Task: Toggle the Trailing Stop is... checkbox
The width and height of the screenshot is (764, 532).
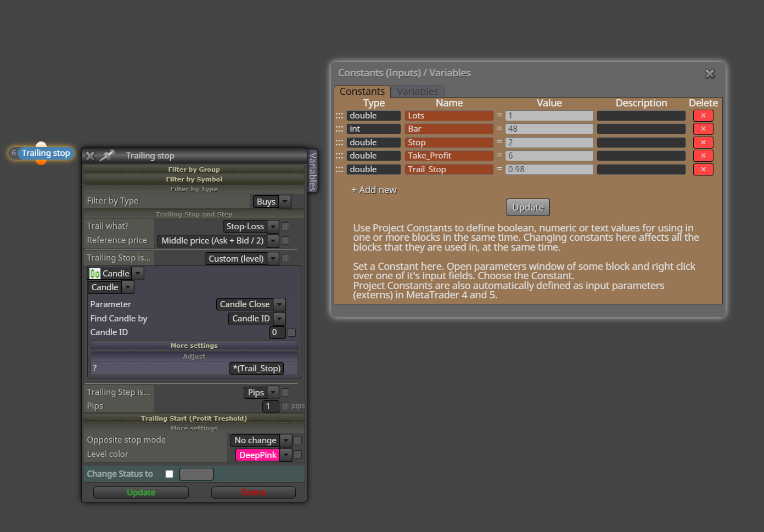Action: click(x=285, y=258)
